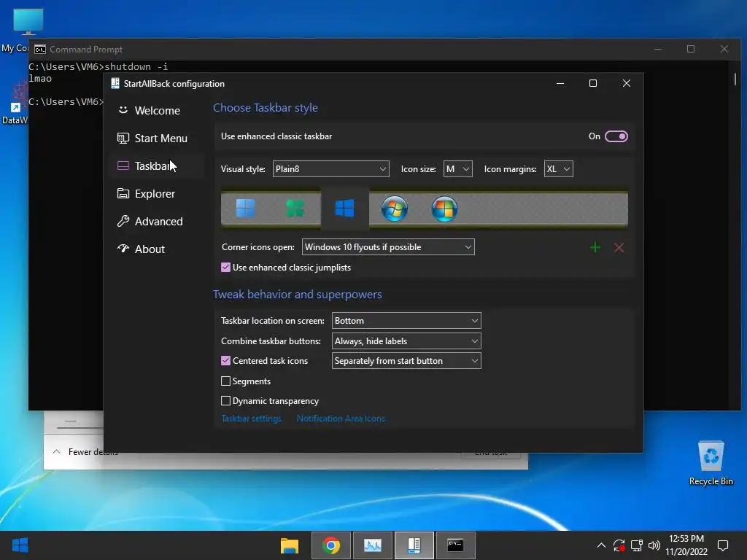Image resolution: width=747 pixels, height=560 pixels.
Task: Open the volume tray icon
Action: (x=654, y=545)
